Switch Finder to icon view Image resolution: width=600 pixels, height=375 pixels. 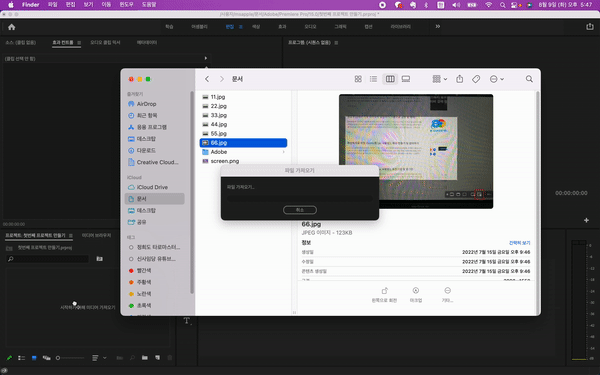(358, 79)
